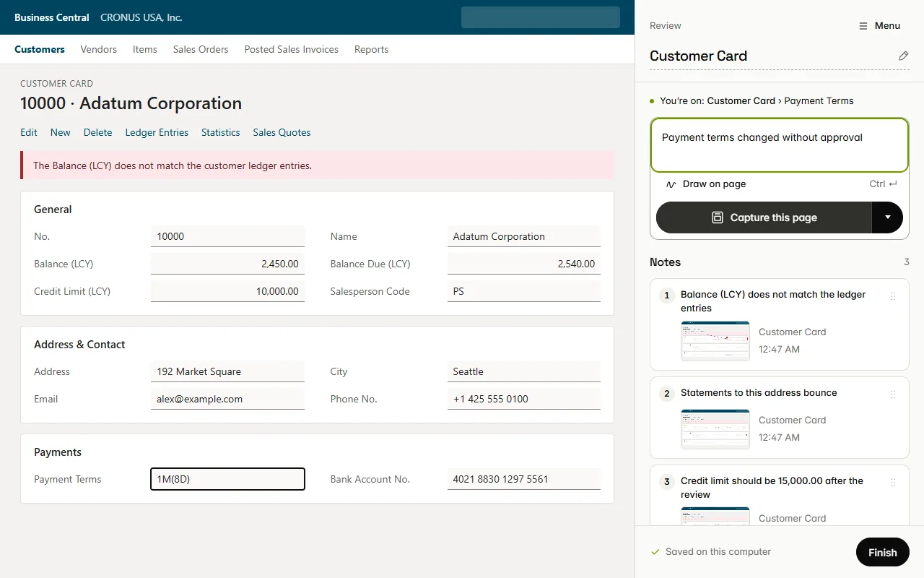Viewport: 924px width, 578px height.
Task: Click the No. field showing 10000
Action: tap(227, 236)
